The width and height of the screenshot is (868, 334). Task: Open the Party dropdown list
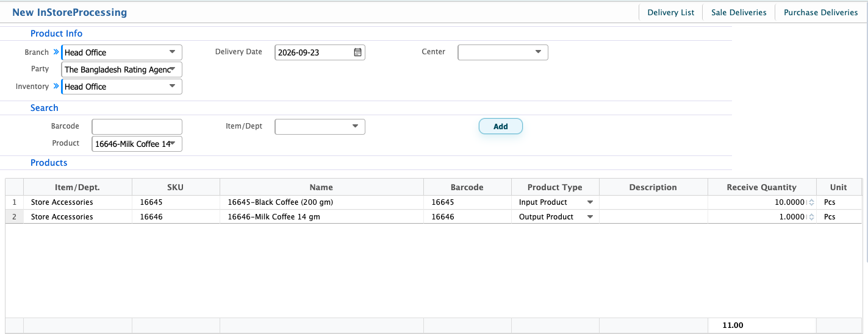(x=172, y=69)
